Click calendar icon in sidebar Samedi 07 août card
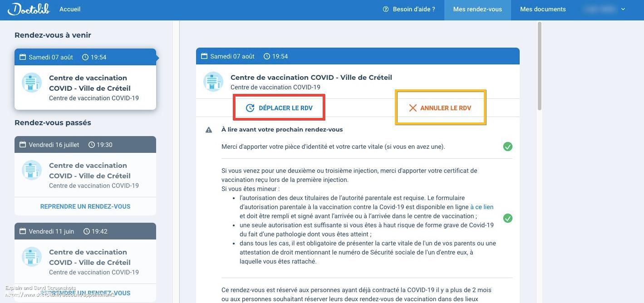Screen dimensions: 644x303 click(x=23, y=57)
